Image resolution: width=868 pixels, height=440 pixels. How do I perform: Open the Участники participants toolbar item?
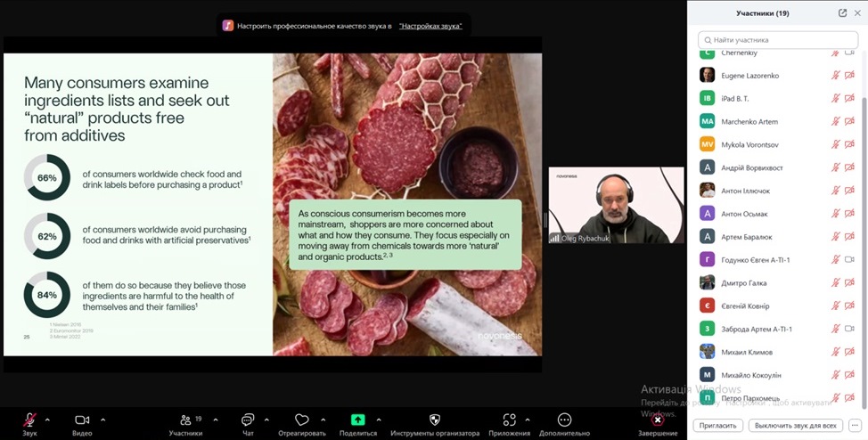(x=185, y=420)
